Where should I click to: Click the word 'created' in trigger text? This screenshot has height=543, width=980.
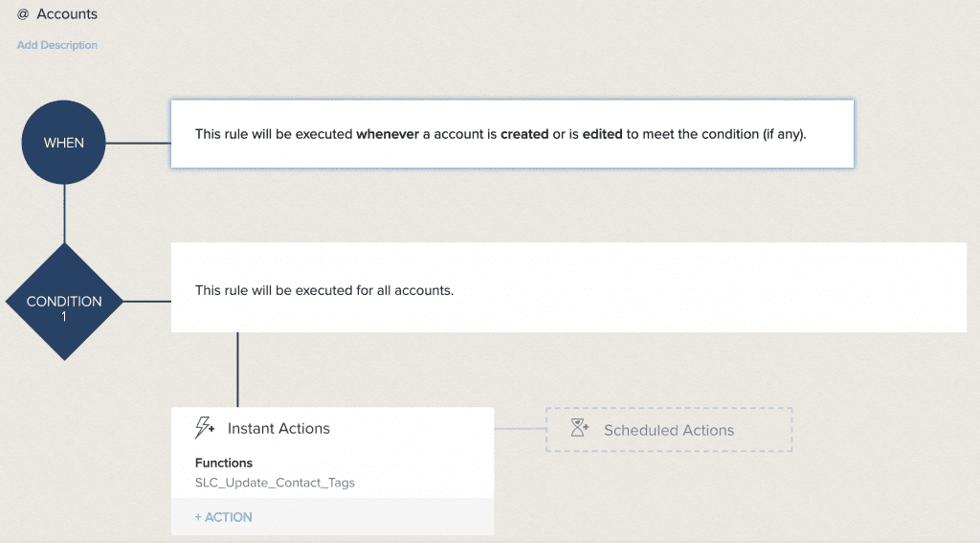[524, 134]
